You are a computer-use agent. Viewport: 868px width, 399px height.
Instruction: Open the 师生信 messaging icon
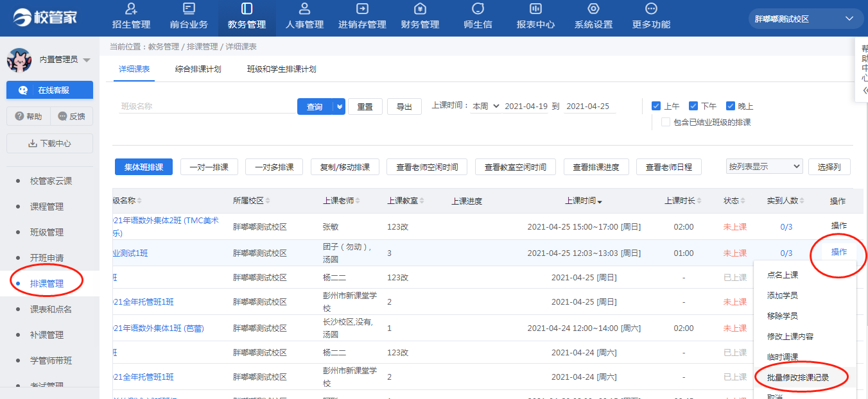click(x=478, y=9)
